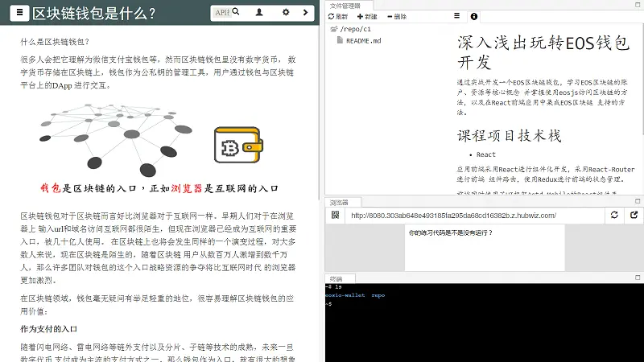Maximize the browser panel
Image resolution: width=644 pixels, height=362 pixels.
point(638,201)
